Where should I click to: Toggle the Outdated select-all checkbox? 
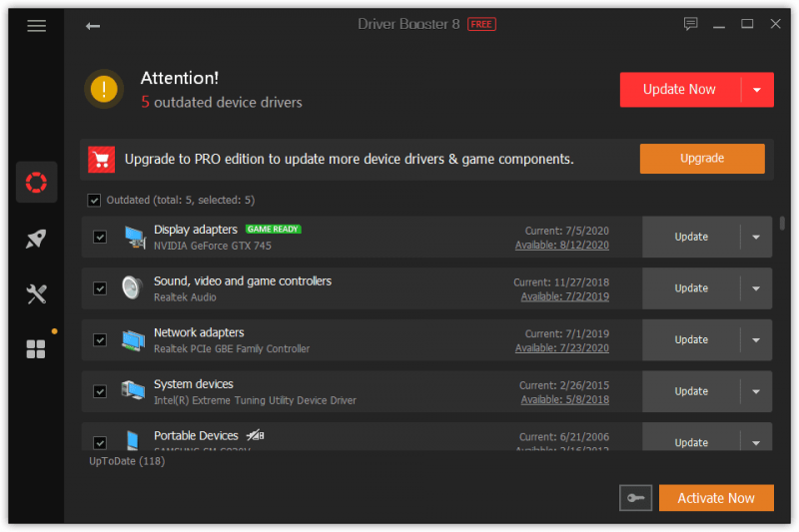click(x=94, y=200)
